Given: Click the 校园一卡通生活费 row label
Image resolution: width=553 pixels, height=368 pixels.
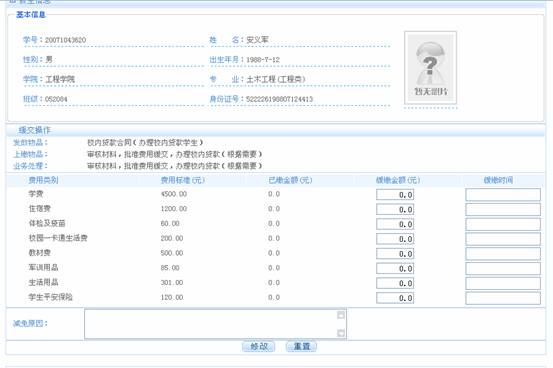Looking at the screenshot, I should coord(58,238).
